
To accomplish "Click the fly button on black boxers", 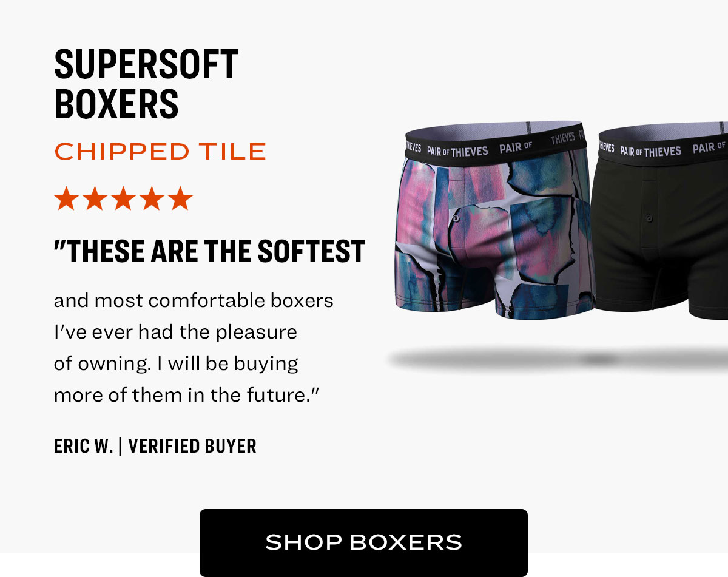I will pos(649,218).
